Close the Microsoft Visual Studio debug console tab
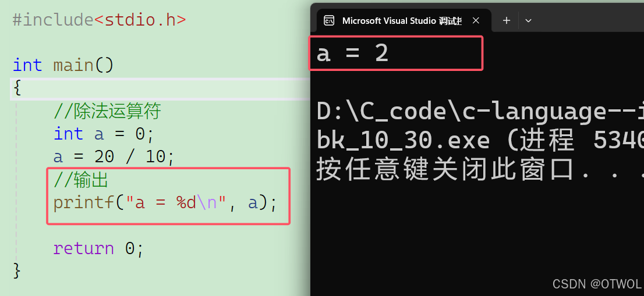Screen dimensions: 644x296 (476, 20)
